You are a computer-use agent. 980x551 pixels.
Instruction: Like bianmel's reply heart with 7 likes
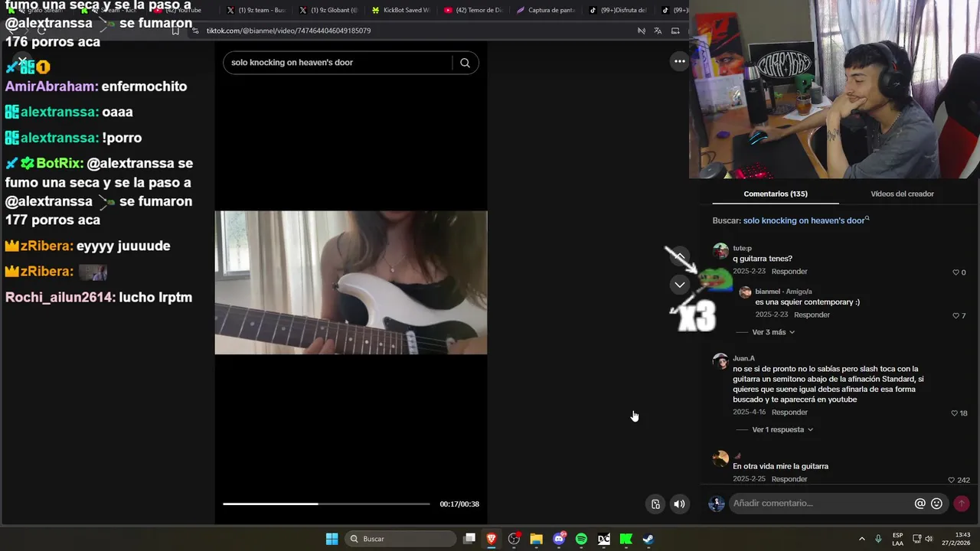click(955, 315)
